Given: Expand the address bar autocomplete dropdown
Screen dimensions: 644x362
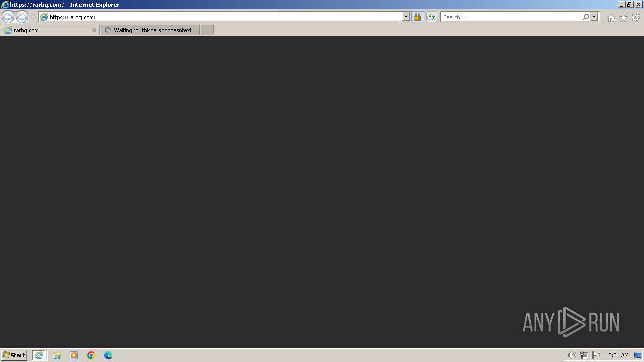Looking at the screenshot, I should pos(406,17).
